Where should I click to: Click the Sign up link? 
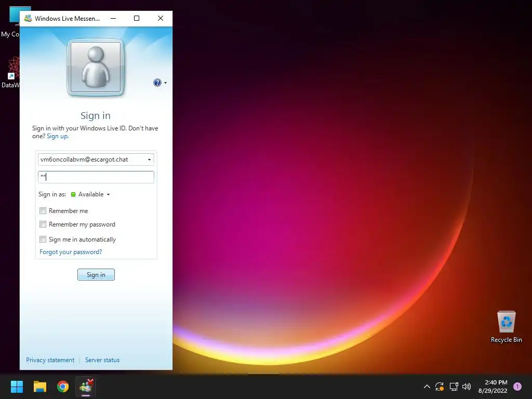pyautogui.click(x=57, y=136)
